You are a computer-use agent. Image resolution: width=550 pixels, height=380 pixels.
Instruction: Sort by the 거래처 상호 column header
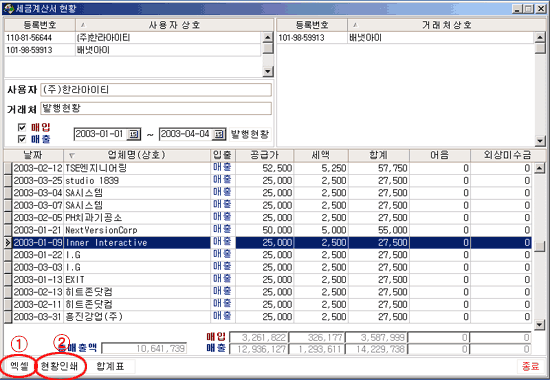446,25
